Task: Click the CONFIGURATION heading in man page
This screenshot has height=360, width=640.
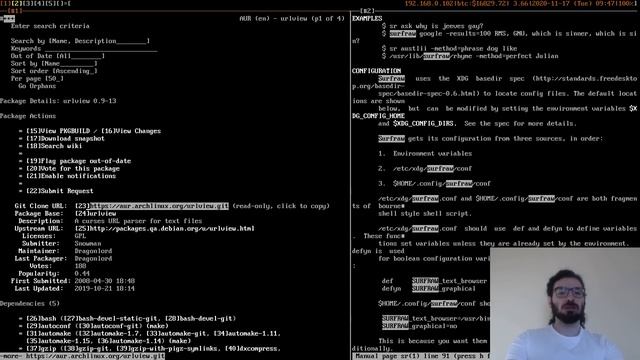Action: (x=376, y=71)
